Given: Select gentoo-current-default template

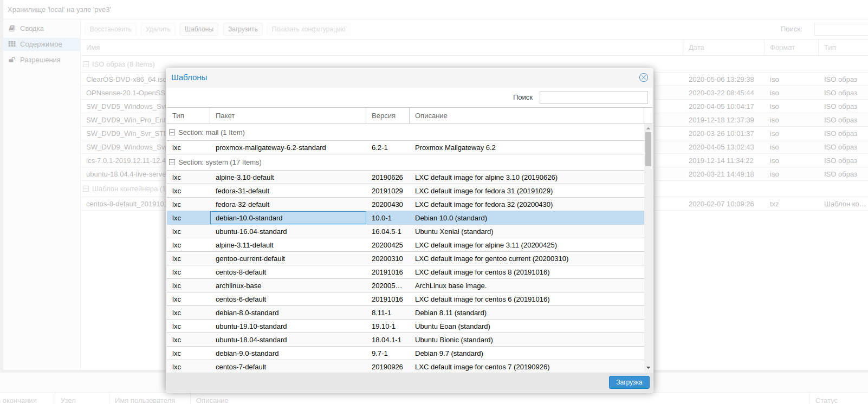Looking at the screenshot, I should click(405, 259).
